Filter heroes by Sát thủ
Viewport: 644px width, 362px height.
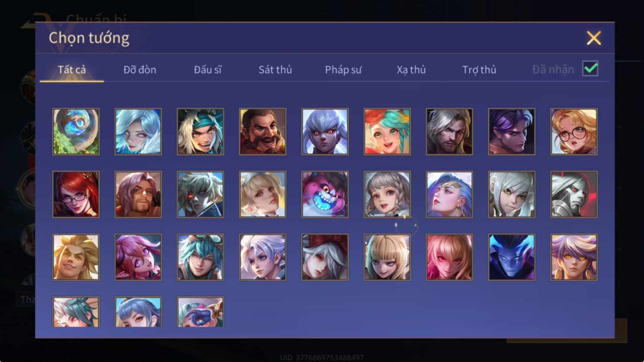(275, 69)
